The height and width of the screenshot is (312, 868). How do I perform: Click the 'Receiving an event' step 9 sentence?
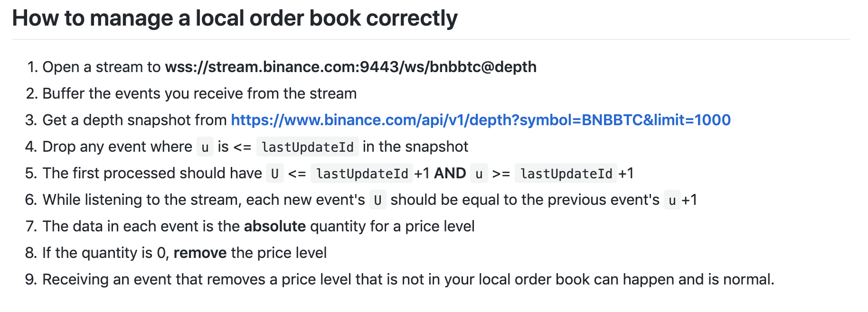(408, 279)
